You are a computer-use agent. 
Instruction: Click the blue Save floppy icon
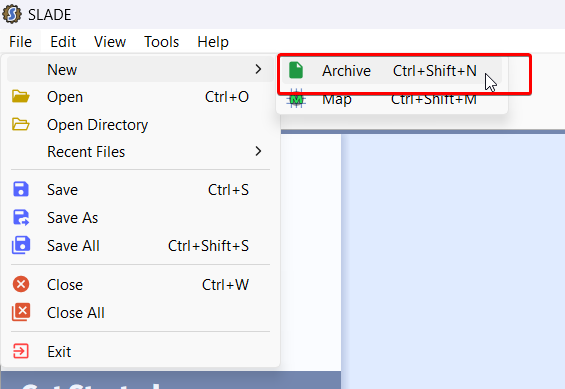click(21, 189)
